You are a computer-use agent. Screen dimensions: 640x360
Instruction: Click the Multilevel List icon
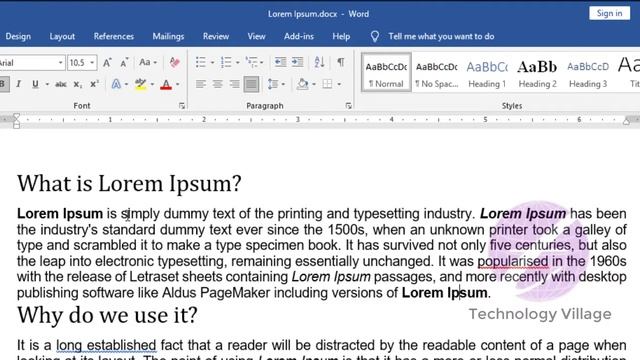tap(251, 62)
